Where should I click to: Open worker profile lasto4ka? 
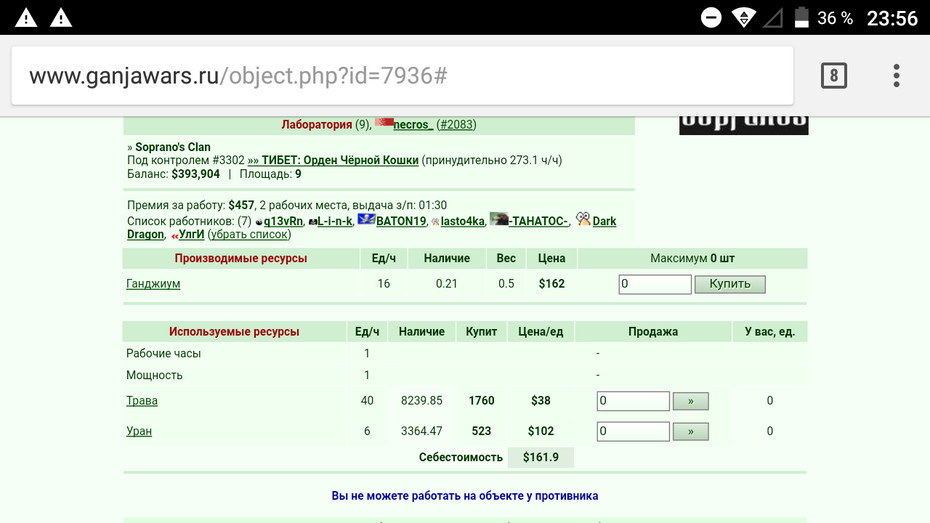pyautogui.click(x=463, y=221)
